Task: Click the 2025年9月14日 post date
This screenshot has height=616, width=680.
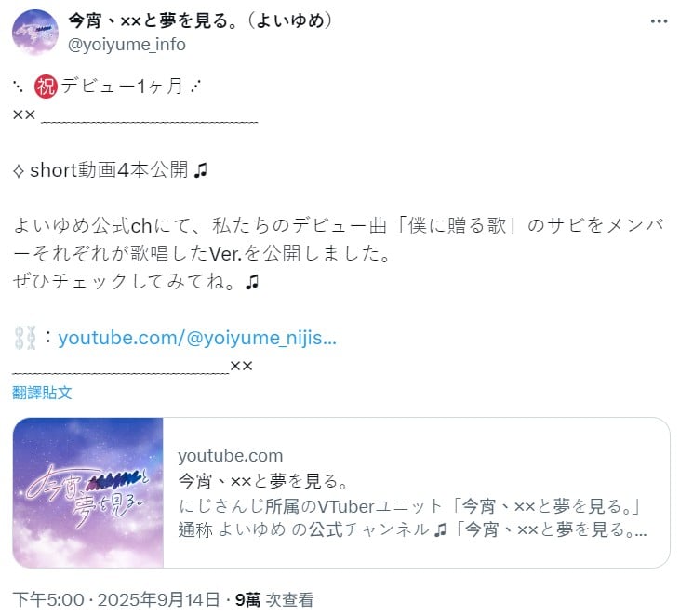Action: click(158, 600)
